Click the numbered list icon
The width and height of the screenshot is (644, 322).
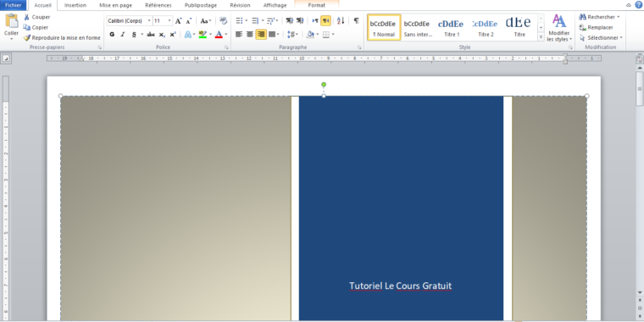click(x=255, y=20)
